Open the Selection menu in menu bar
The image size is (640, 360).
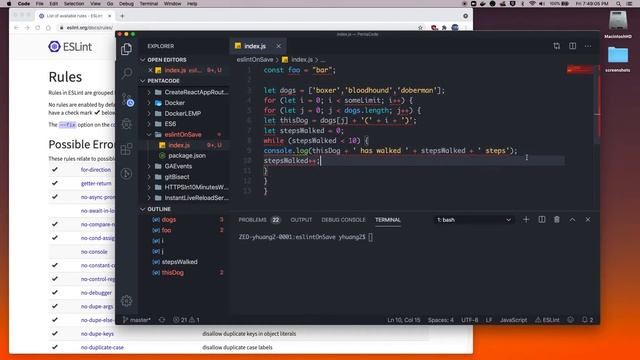[74, 4]
